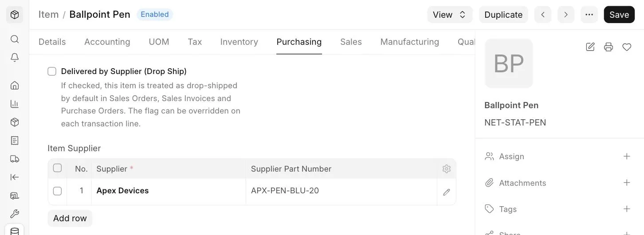
Task: Open the search icon in sidebar
Action: [x=15, y=39]
